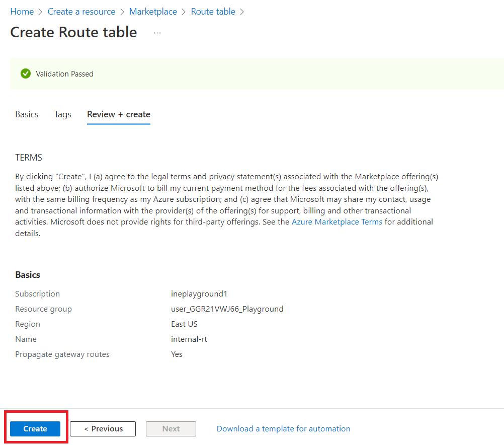504x445 pixels.
Task: Click the Route table breadcrumb link
Action: pos(213,12)
